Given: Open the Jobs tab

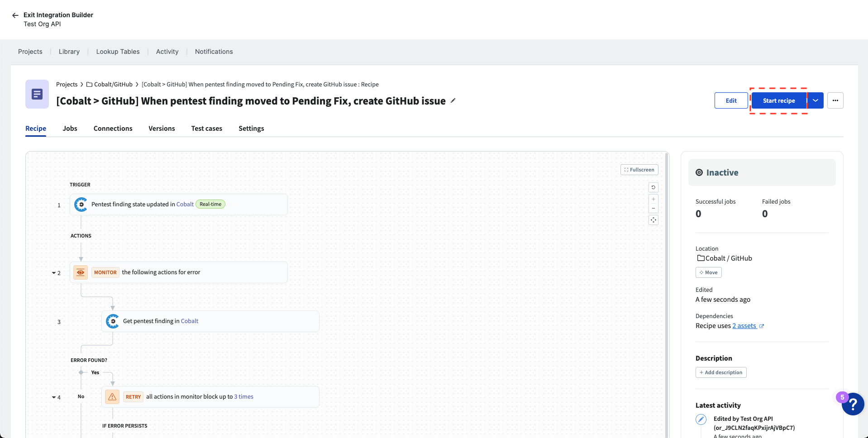Looking at the screenshot, I should (x=70, y=129).
